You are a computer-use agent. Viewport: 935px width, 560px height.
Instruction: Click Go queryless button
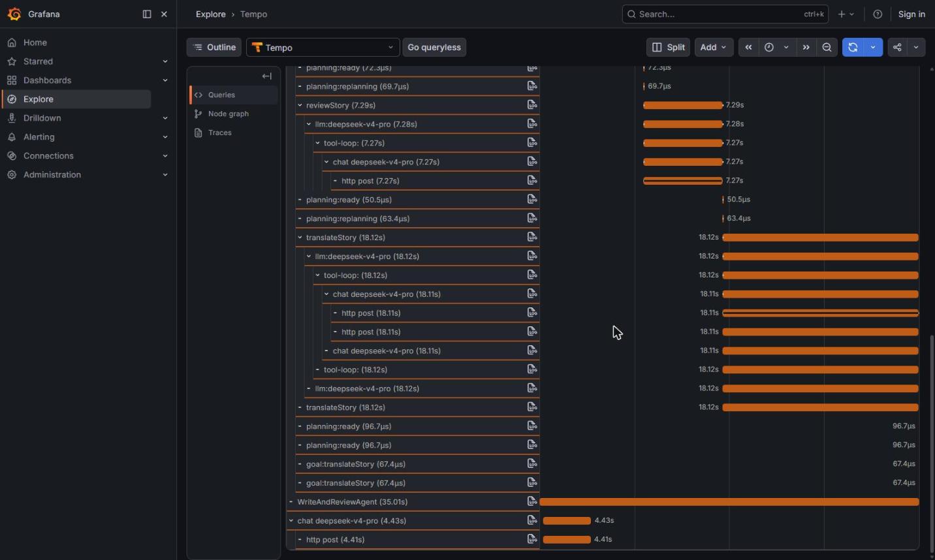434,47
